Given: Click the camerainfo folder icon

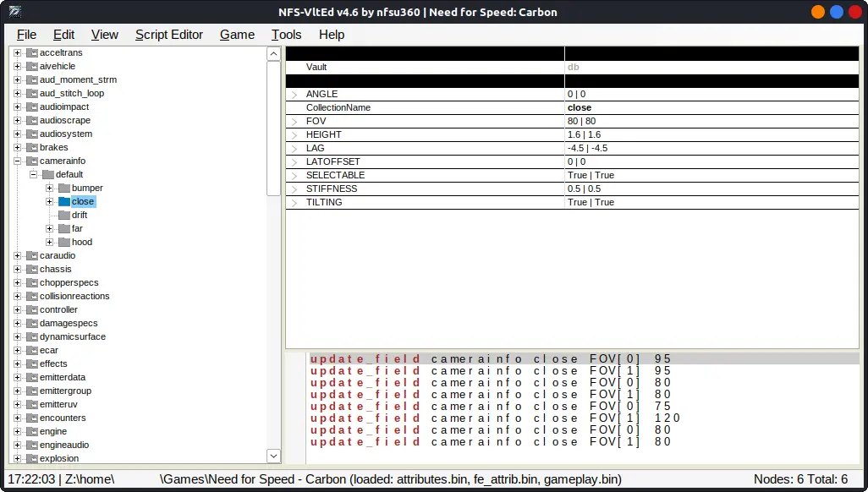Looking at the screenshot, I should [x=32, y=161].
